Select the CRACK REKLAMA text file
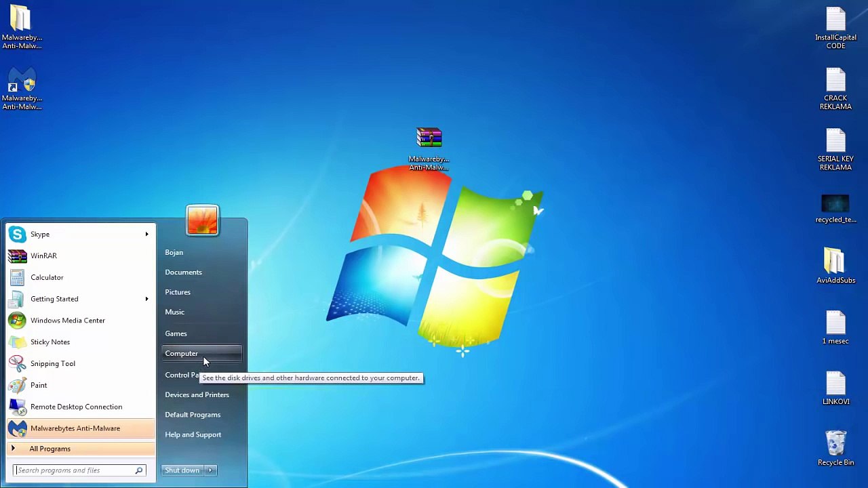This screenshot has width=868, height=488. [x=835, y=89]
